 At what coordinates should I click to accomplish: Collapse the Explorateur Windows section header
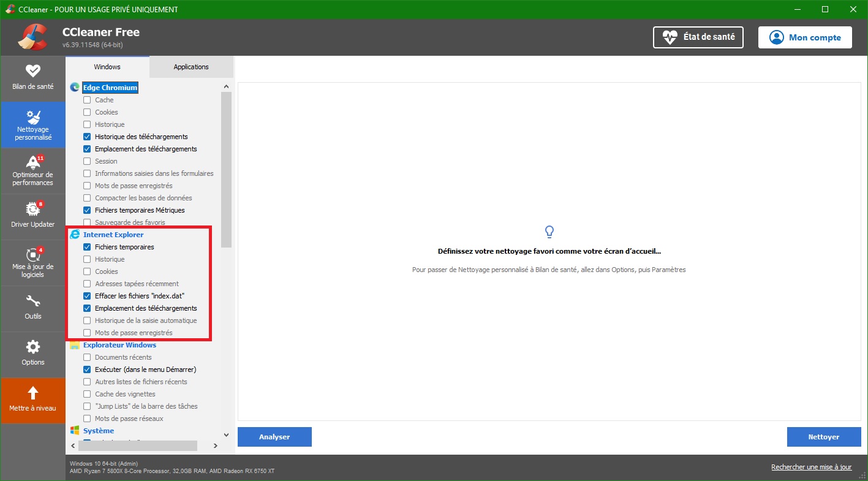[x=119, y=345]
